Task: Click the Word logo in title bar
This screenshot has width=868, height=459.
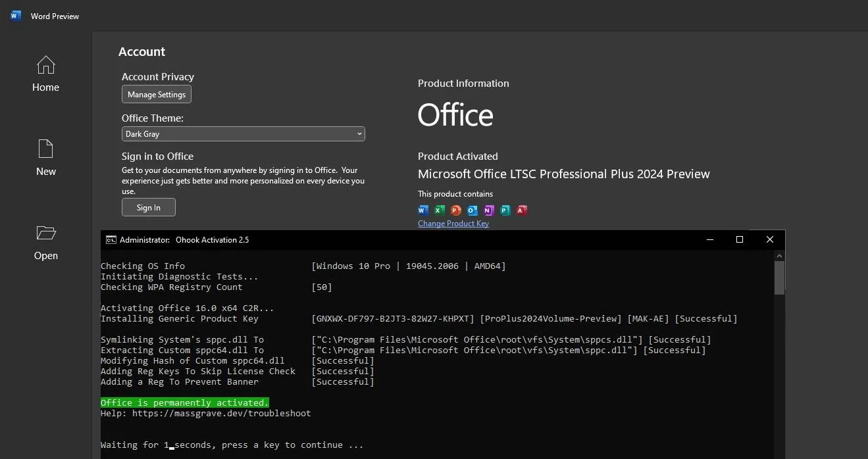Action: (x=16, y=16)
